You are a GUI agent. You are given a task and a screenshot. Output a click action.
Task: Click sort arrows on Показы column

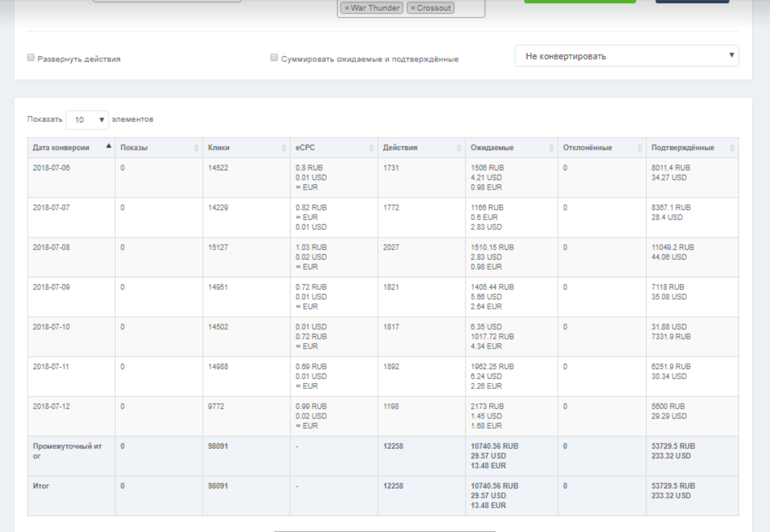click(196, 148)
